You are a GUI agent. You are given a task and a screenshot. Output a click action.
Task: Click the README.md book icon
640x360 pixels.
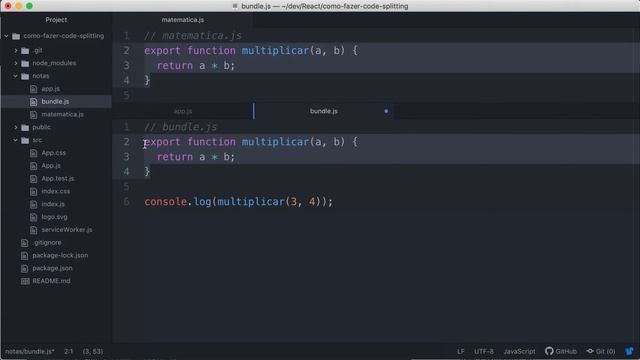click(x=25, y=281)
